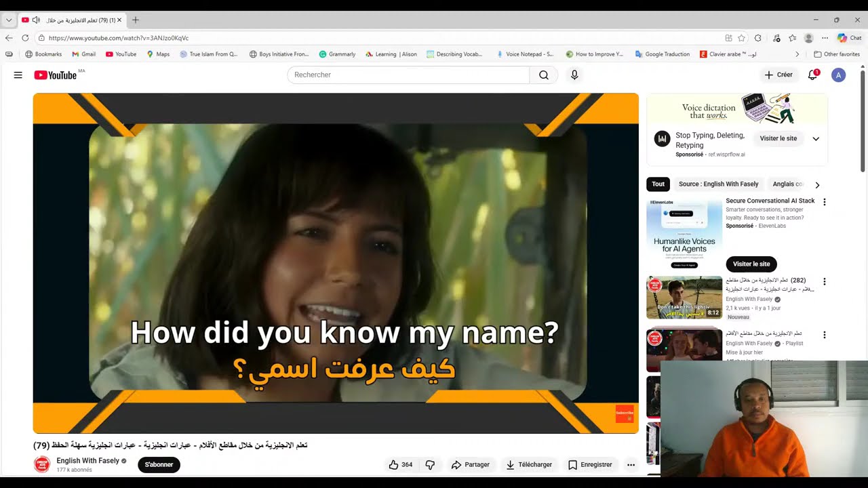The width and height of the screenshot is (868, 488).
Task: View site information lock icon
Action: [x=41, y=38]
